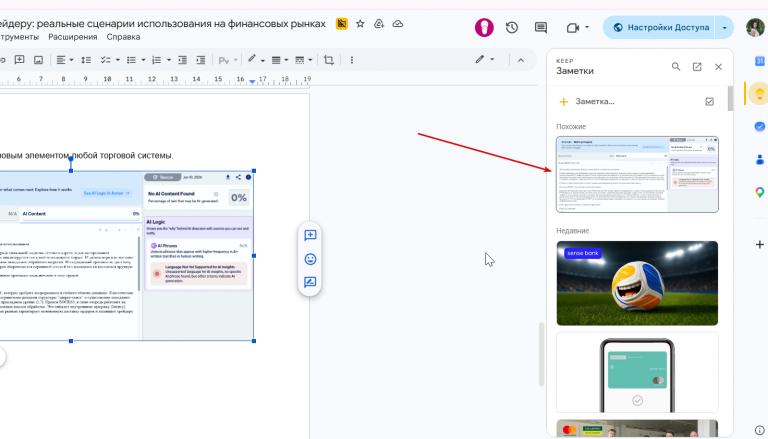
Task: Check cloud save status icon
Action: tap(398, 24)
